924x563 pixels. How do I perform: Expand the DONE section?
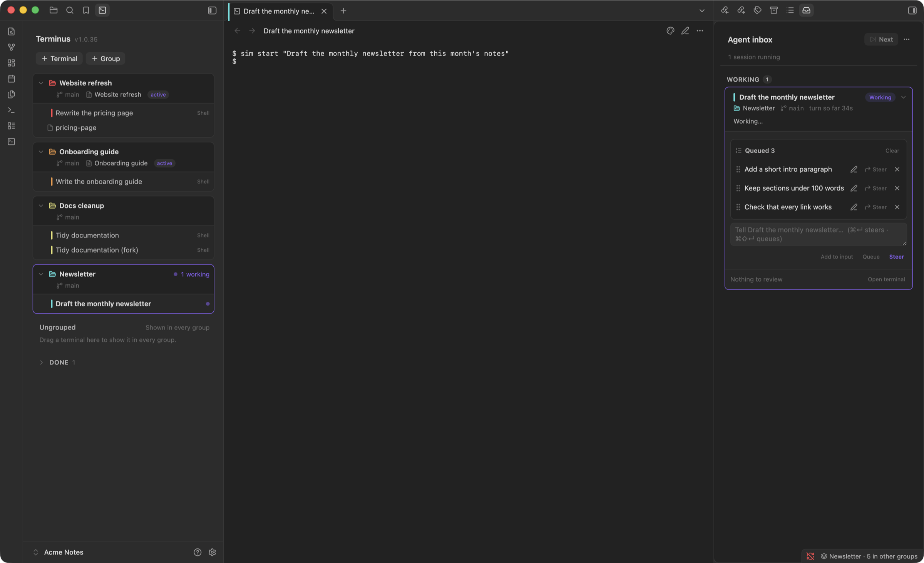41,363
